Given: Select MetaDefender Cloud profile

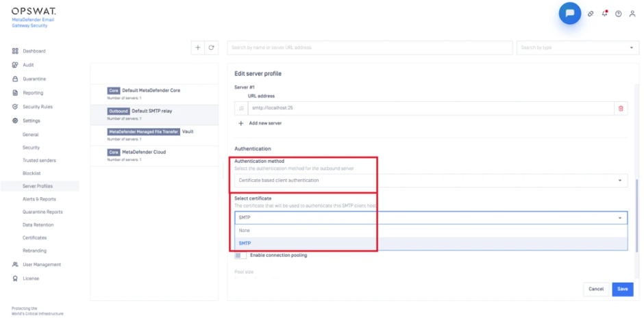Looking at the screenshot, I should pos(154,155).
